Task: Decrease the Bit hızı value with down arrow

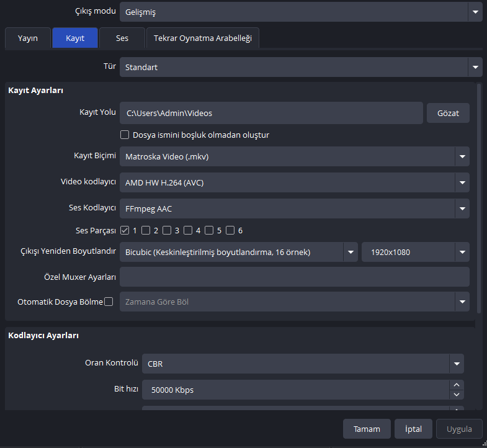Action: pyautogui.click(x=457, y=395)
